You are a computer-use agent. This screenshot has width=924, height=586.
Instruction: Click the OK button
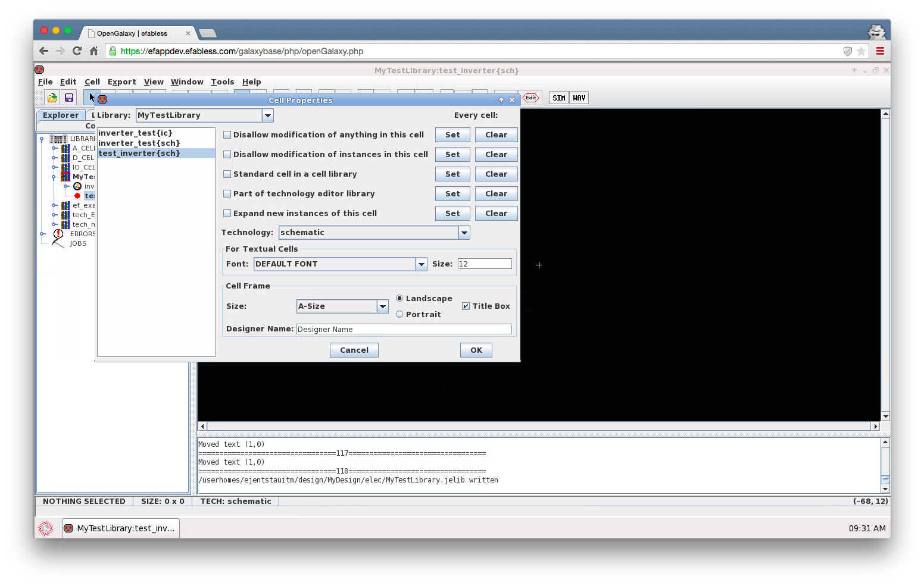tap(476, 350)
